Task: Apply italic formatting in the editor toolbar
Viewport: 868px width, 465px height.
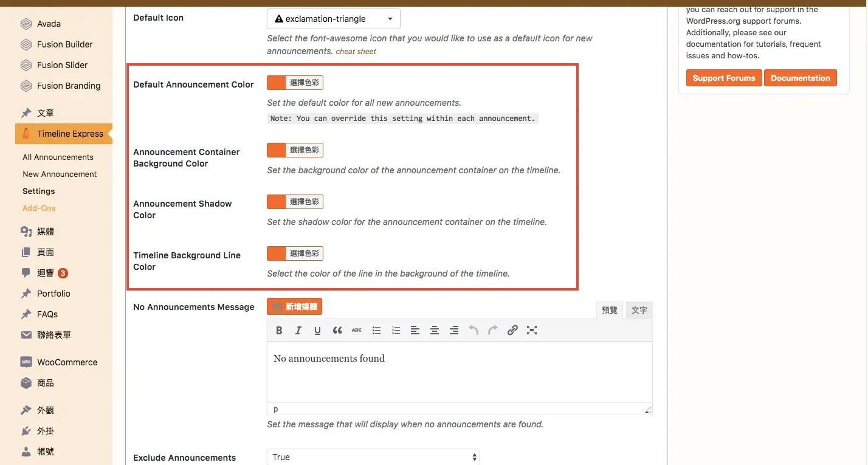Action: (298, 330)
